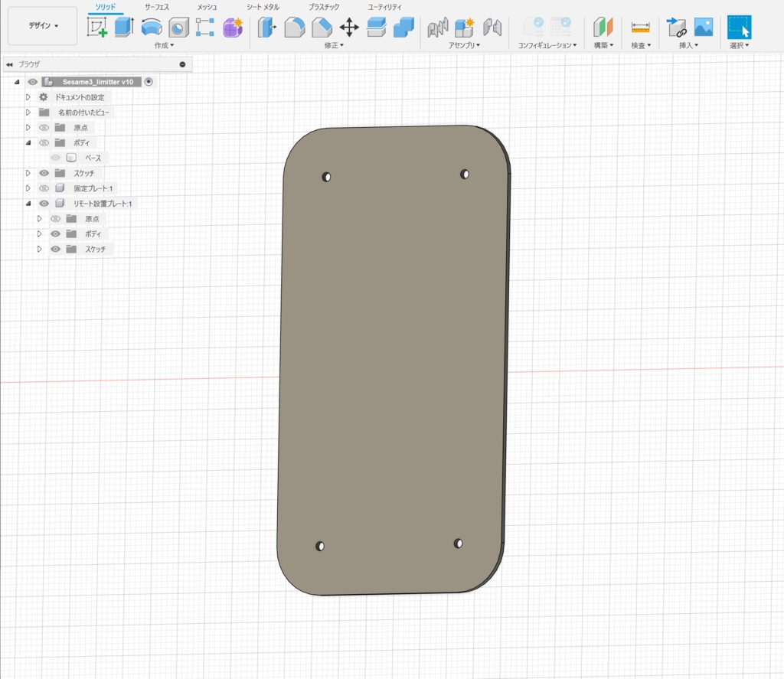The height and width of the screenshot is (679, 784).
Task: Click the Fillet tool in Modify
Action: click(295, 28)
